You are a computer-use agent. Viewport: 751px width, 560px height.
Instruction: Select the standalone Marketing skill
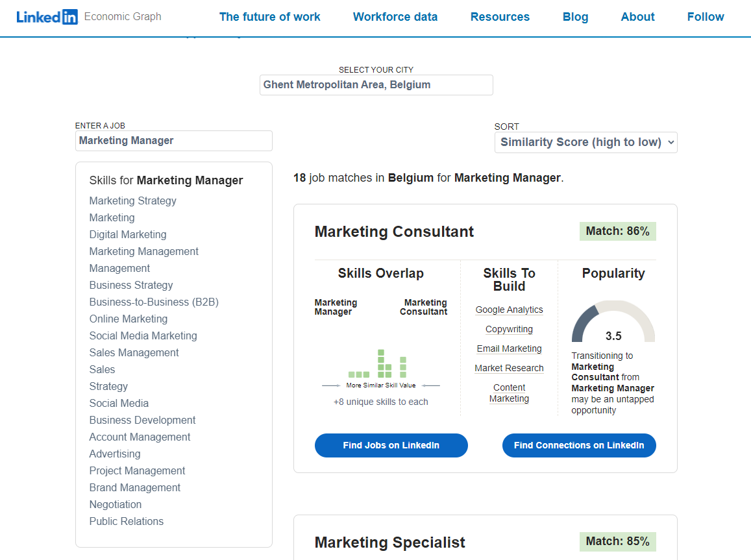[x=112, y=218]
